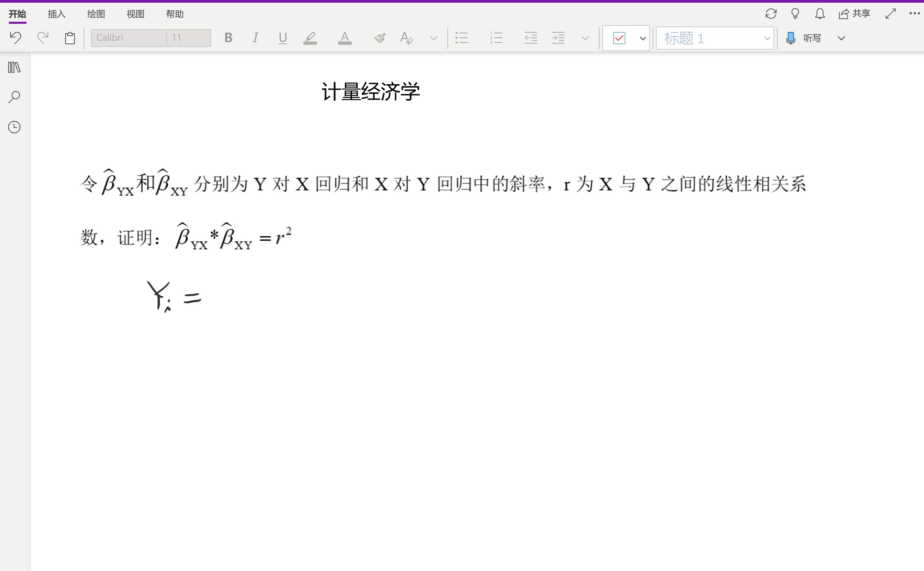Open the 视图 tab
The width and height of the screenshot is (924, 571).
point(136,14)
